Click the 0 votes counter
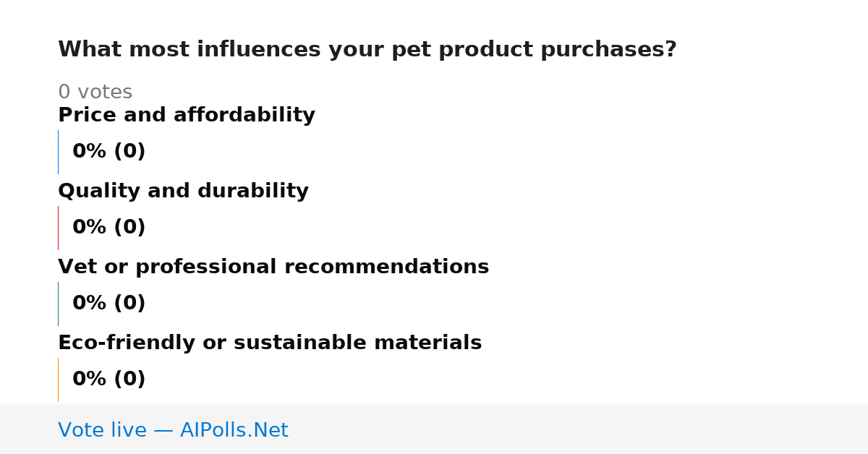 (95, 93)
